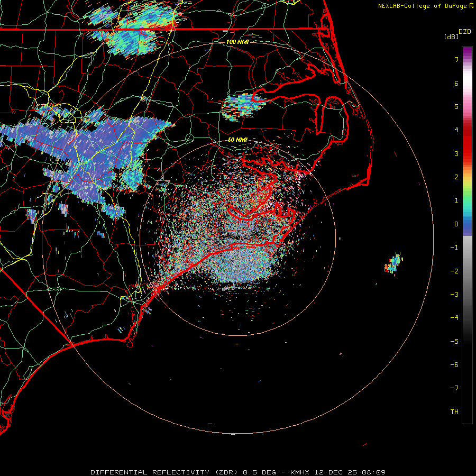
Task: Click the 6 value on the color scale
Action: (456, 83)
